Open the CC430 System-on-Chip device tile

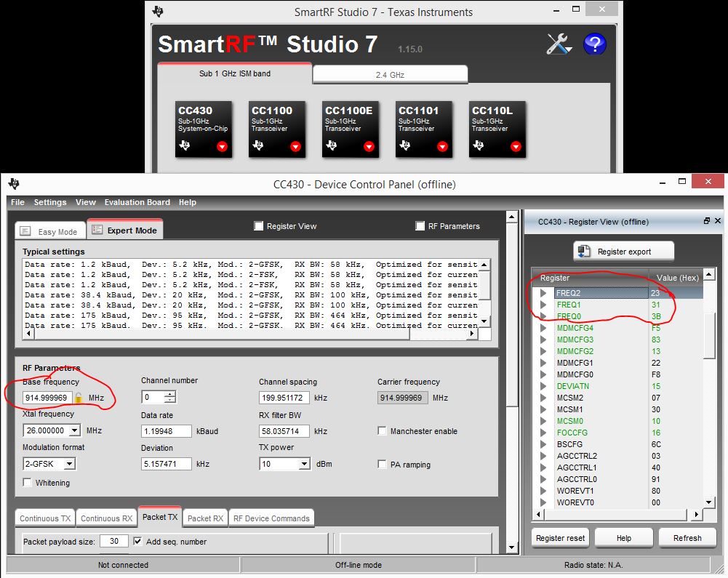pos(204,129)
